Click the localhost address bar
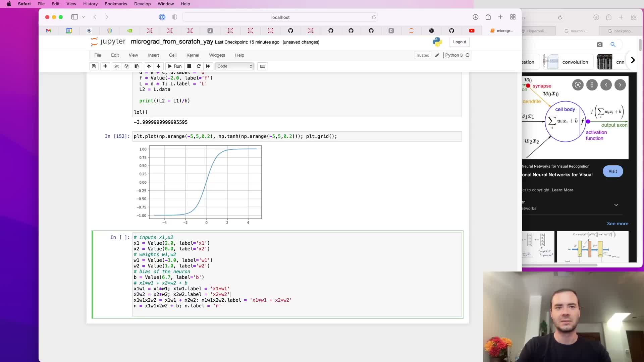The image size is (644, 362). 280,17
